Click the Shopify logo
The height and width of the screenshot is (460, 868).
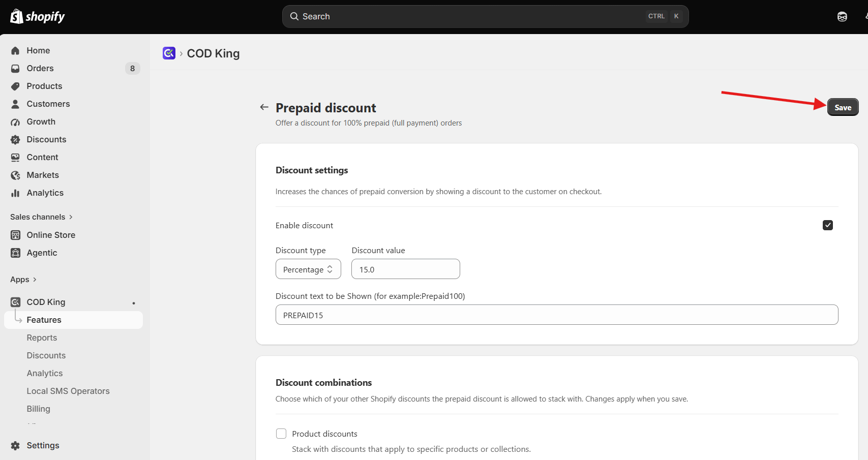pyautogui.click(x=38, y=17)
